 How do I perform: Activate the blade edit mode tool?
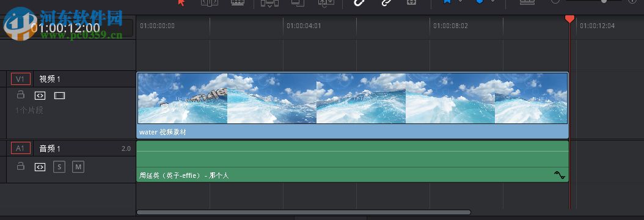click(238, 2)
